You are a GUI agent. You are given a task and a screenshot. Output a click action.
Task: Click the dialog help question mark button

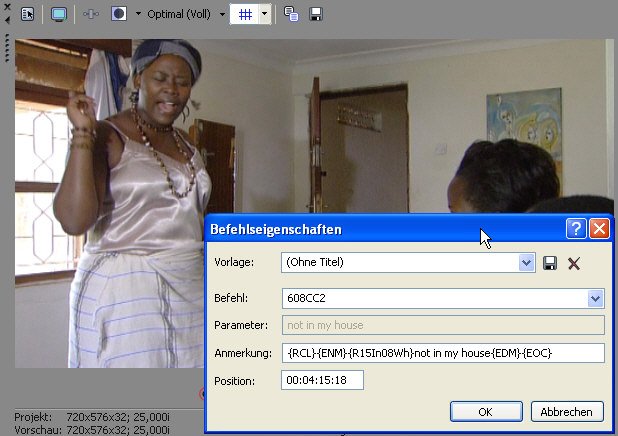(x=576, y=229)
